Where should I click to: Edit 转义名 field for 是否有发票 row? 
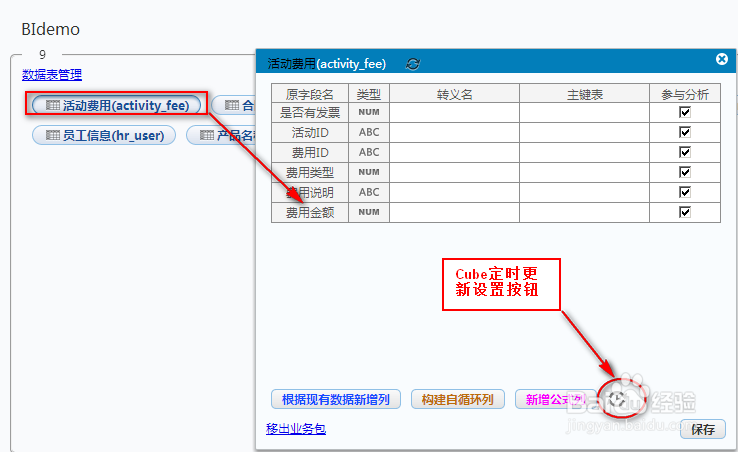tap(454, 113)
